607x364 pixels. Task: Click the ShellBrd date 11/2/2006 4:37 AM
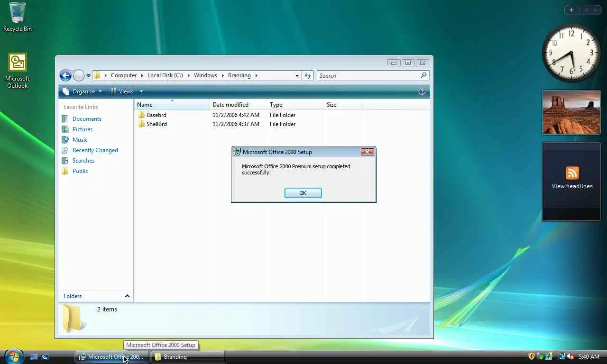[236, 124]
